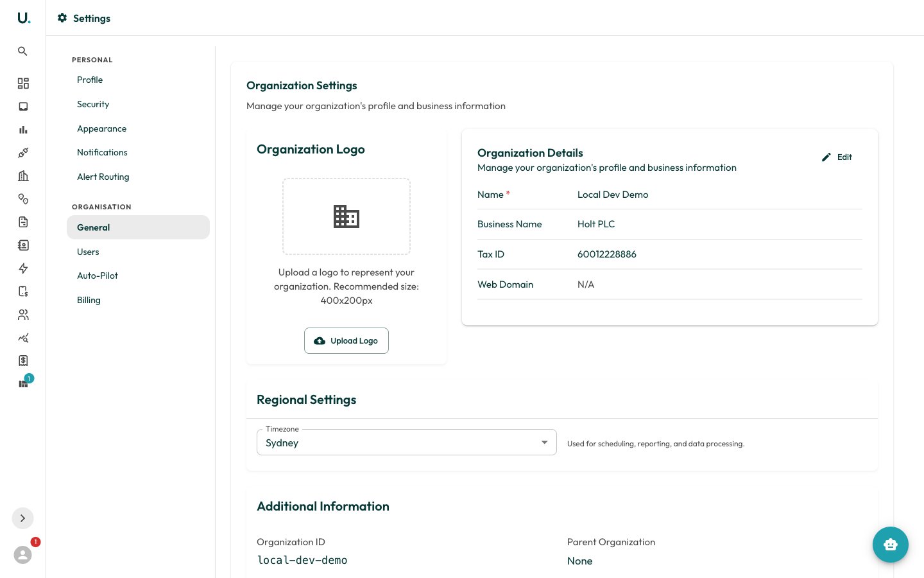Image resolution: width=924 pixels, height=578 pixels.
Task: Open the dollar receipt icon
Action: tap(23, 361)
